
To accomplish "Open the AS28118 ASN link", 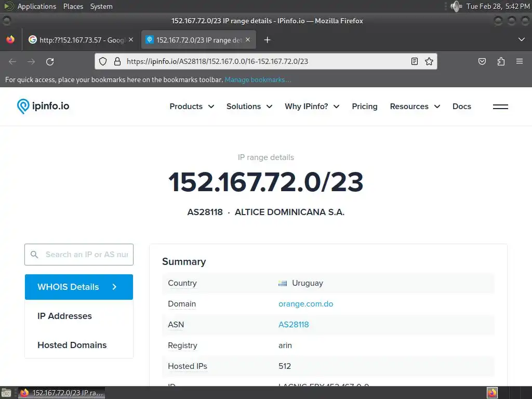I will coord(294,325).
